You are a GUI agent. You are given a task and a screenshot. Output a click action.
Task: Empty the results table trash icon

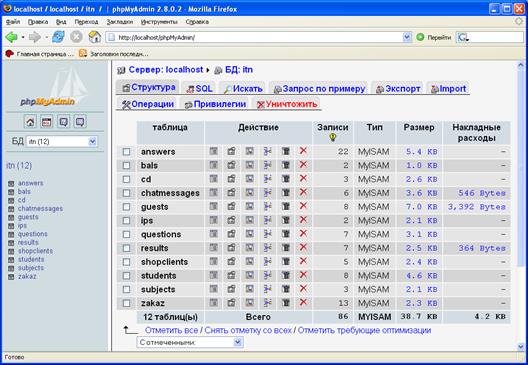[x=286, y=248]
